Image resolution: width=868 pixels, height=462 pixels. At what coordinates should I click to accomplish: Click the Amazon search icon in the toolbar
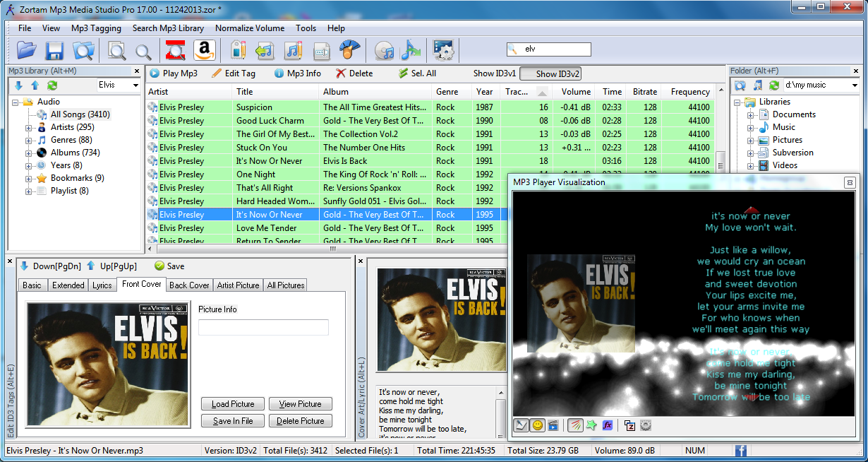tap(204, 50)
